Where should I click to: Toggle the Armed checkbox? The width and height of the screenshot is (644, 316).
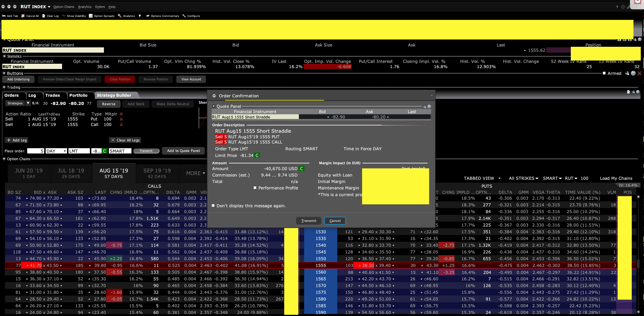click(604, 73)
